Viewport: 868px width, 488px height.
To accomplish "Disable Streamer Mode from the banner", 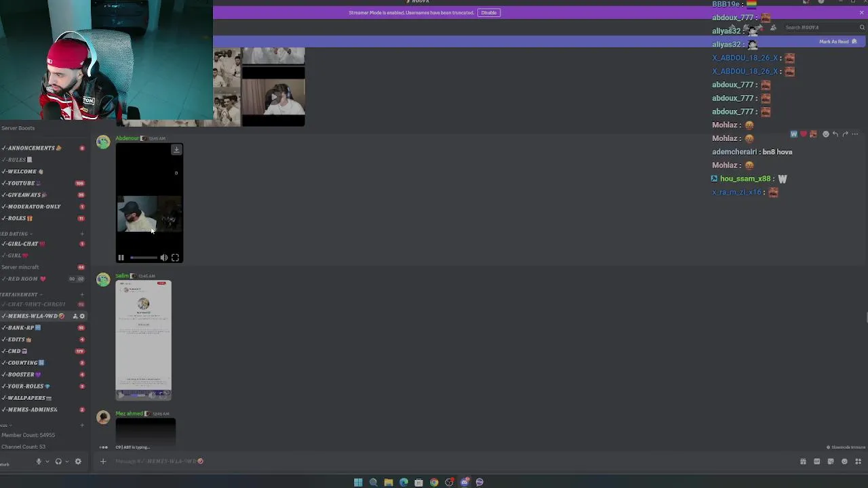I will click(489, 13).
